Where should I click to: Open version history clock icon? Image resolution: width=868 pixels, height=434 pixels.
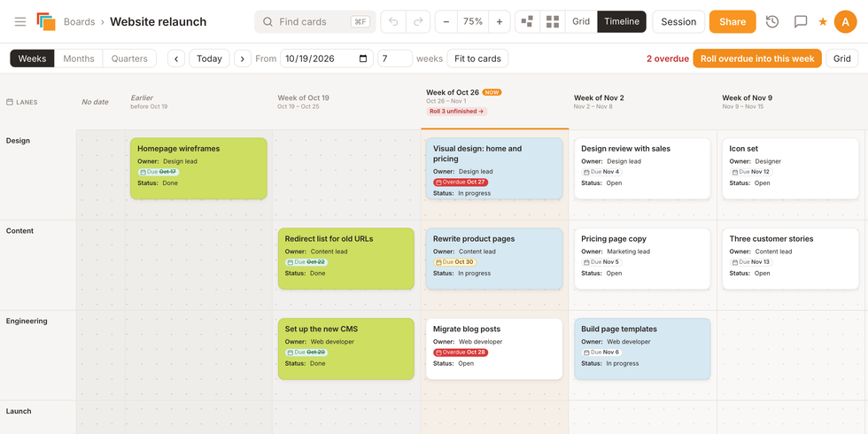point(772,21)
